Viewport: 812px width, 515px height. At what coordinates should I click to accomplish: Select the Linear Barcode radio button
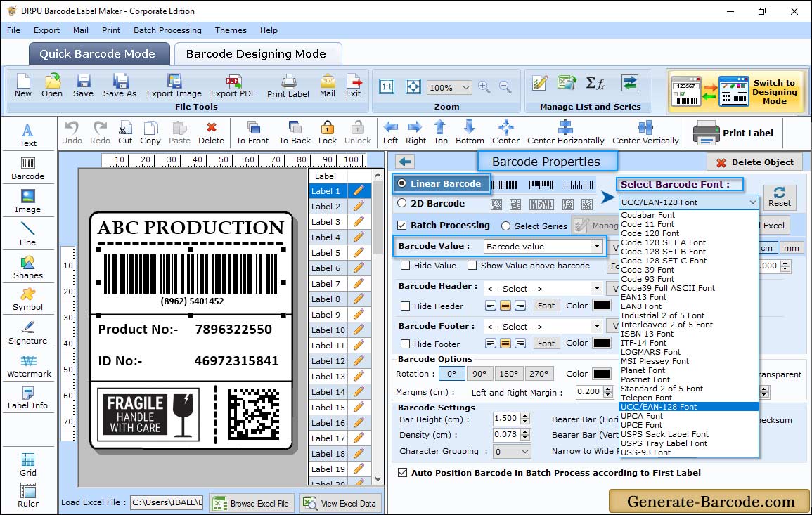[402, 183]
